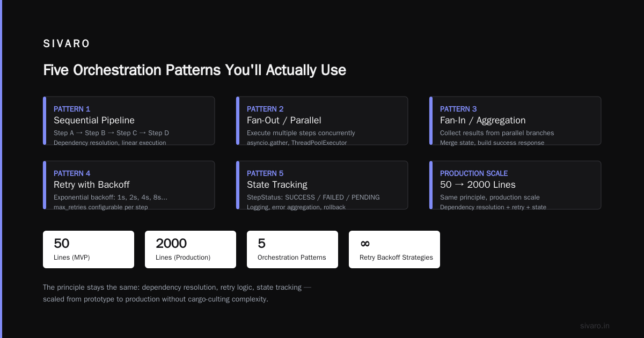Select the 'PATTERN 1' label
Image resolution: width=644 pixels, height=338 pixels.
coord(72,109)
